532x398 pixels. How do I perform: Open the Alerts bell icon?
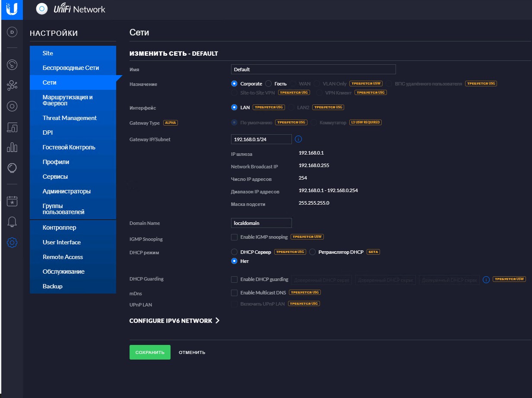pyautogui.click(x=12, y=222)
